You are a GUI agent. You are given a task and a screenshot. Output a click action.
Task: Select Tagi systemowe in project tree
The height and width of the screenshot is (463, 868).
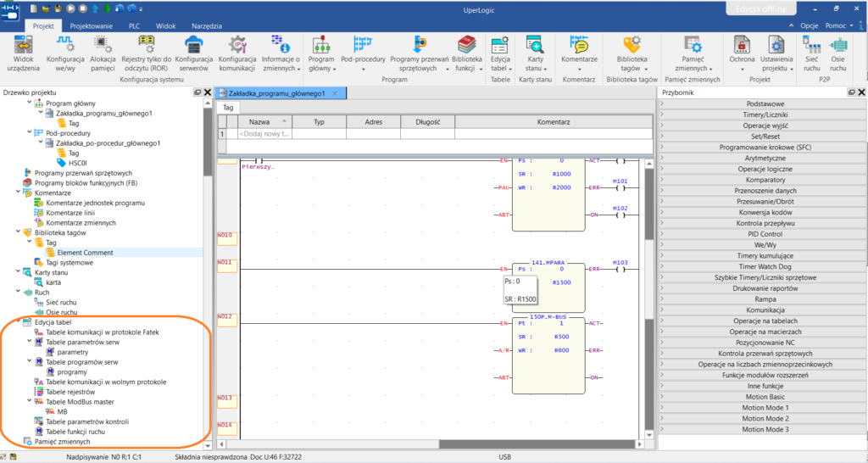pos(70,263)
